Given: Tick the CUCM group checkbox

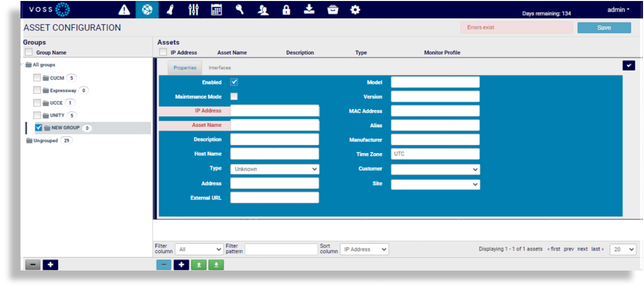Looking at the screenshot, I should 37,78.
